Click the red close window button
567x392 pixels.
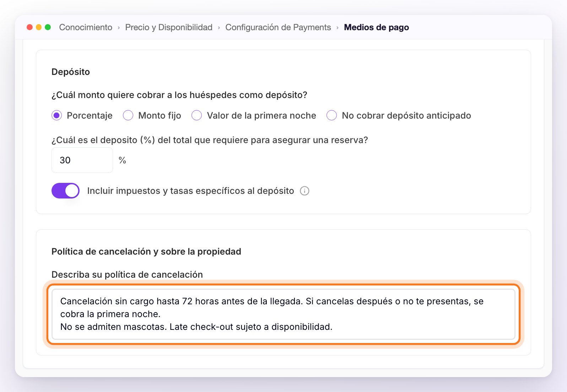(30, 27)
